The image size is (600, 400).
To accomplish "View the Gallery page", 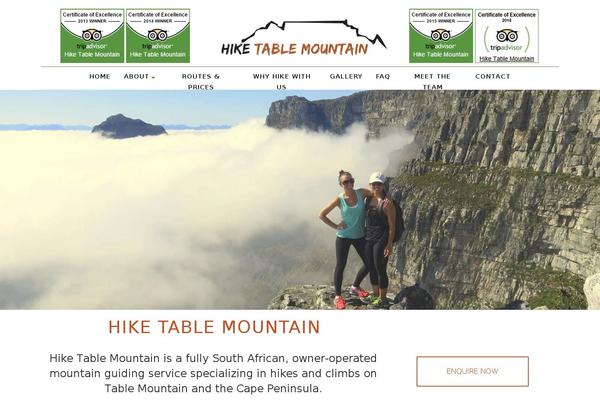I will (x=346, y=77).
